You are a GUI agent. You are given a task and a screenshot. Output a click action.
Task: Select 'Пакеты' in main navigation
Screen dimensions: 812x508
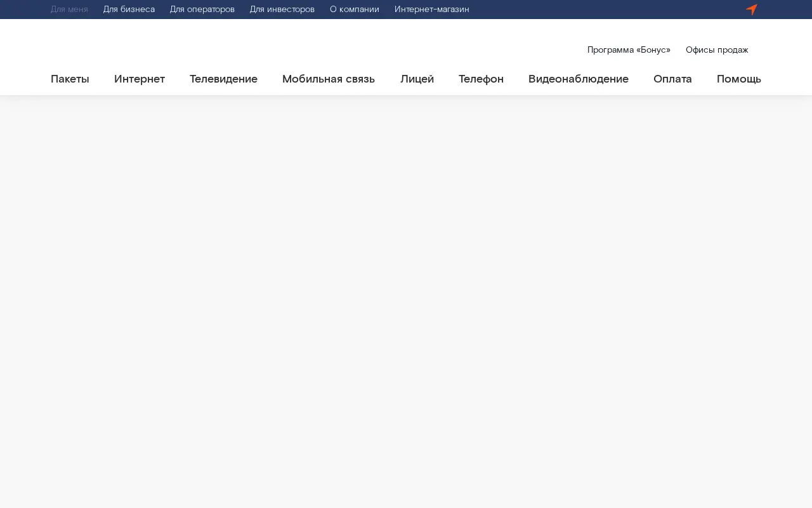70,79
